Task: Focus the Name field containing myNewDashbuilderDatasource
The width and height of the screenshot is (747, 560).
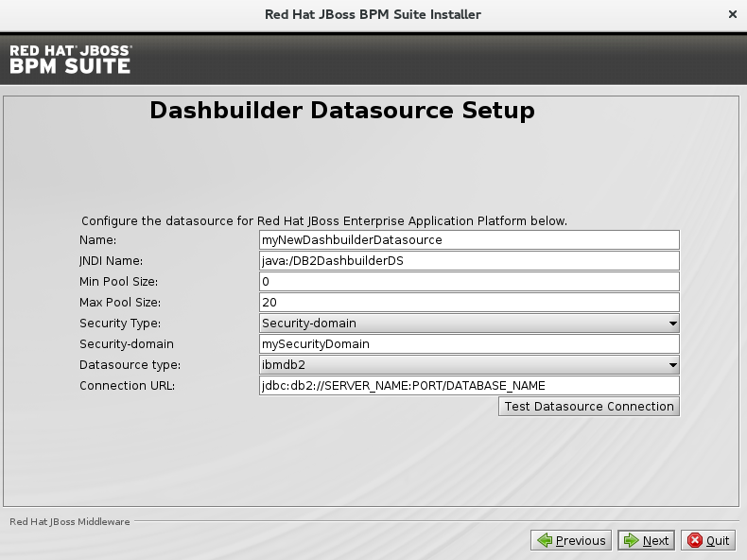Action: click(x=469, y=240)
